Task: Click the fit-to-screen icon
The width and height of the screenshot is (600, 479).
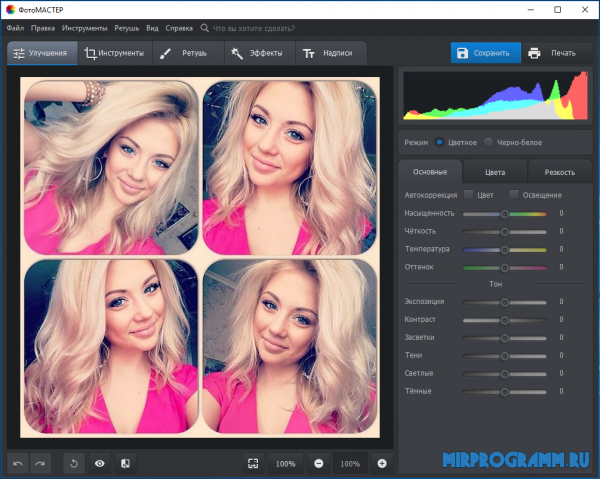Action: [x=253, y=464]
